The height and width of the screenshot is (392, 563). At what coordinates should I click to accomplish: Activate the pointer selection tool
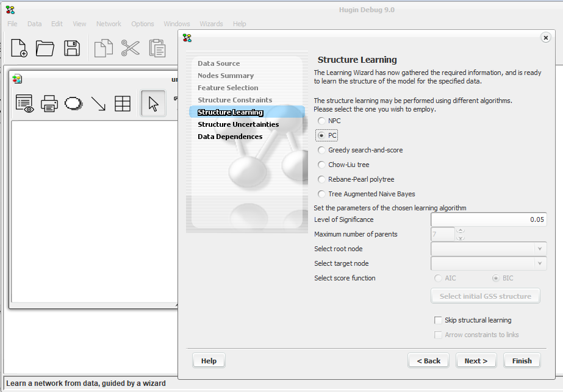(152, 104)
